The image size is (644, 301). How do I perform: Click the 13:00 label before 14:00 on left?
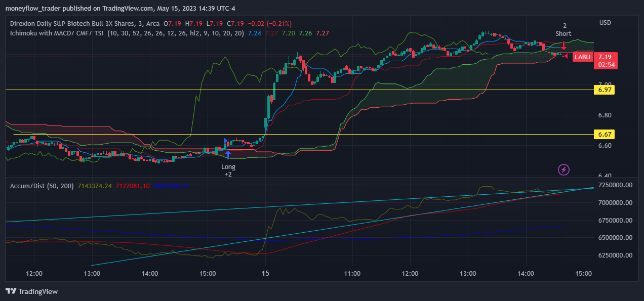click(x=92, y=273)
